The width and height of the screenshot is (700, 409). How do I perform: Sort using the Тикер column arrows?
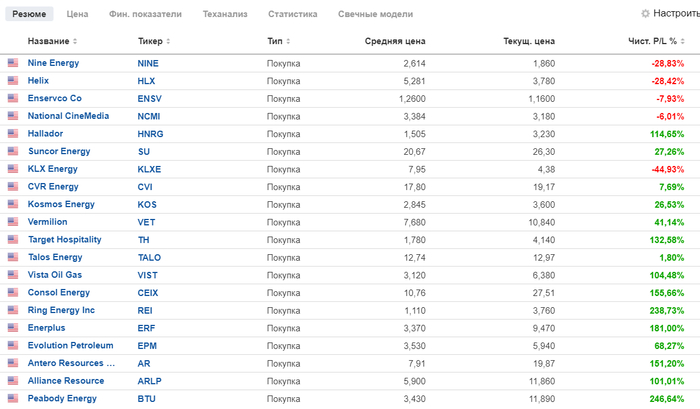tap(166, 42)
